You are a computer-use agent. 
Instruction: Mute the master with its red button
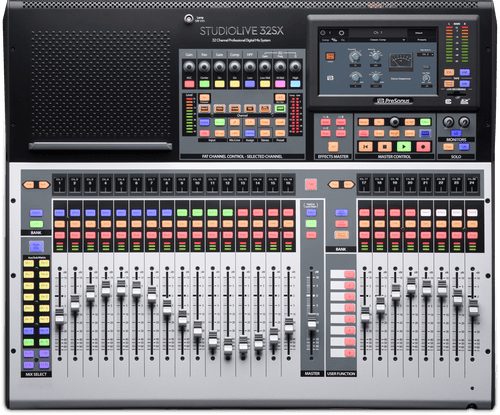311,235
